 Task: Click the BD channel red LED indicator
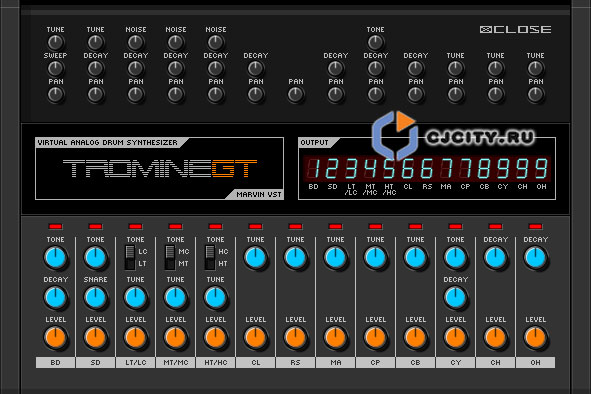55,226
